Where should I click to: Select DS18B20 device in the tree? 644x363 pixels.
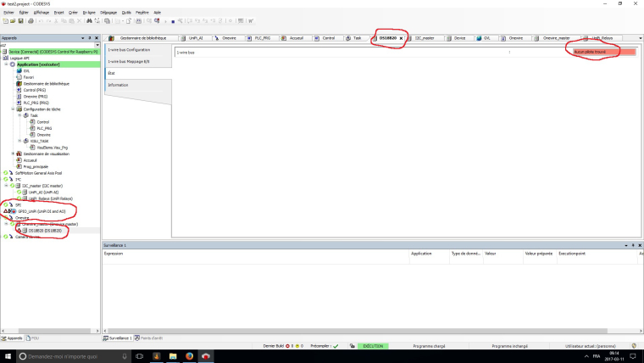(44, 230)
